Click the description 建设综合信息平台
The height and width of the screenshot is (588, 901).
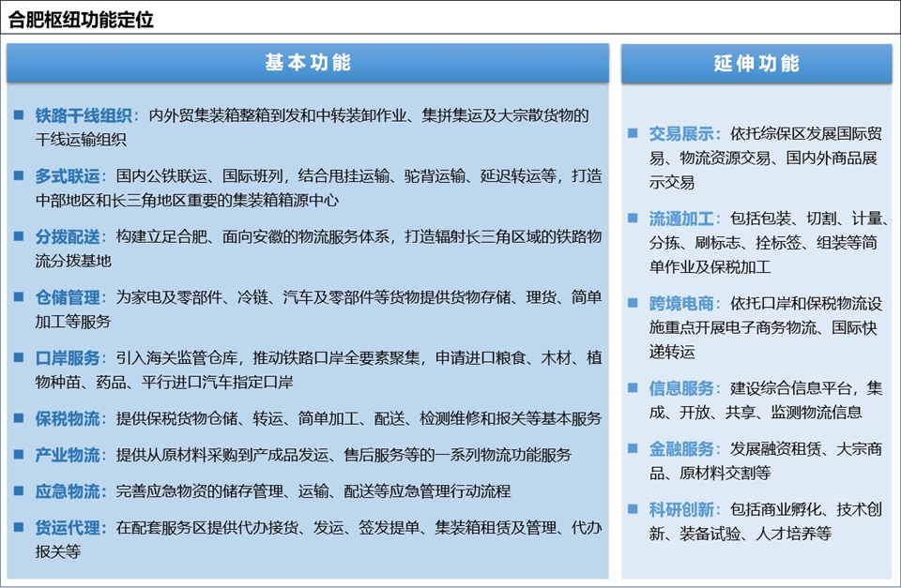coord(790,388)
